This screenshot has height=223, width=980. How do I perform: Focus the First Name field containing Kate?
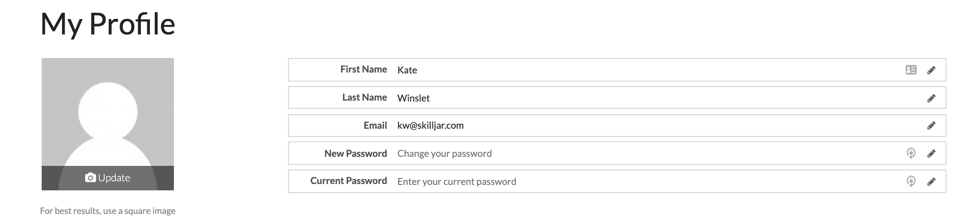634,70
